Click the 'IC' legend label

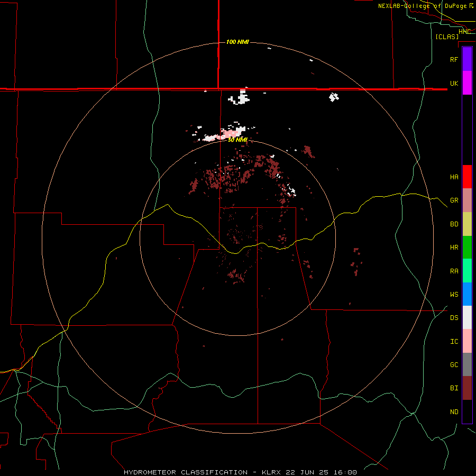click(454, 342)
